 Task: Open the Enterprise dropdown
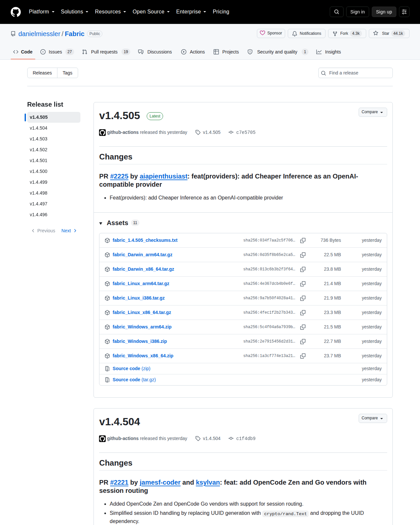191,12
